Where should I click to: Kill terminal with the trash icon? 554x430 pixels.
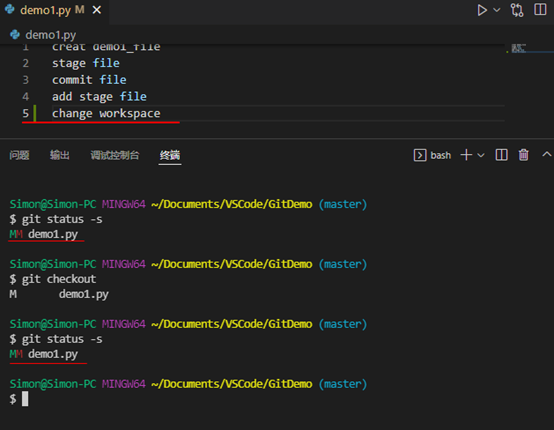click(524, 155)
